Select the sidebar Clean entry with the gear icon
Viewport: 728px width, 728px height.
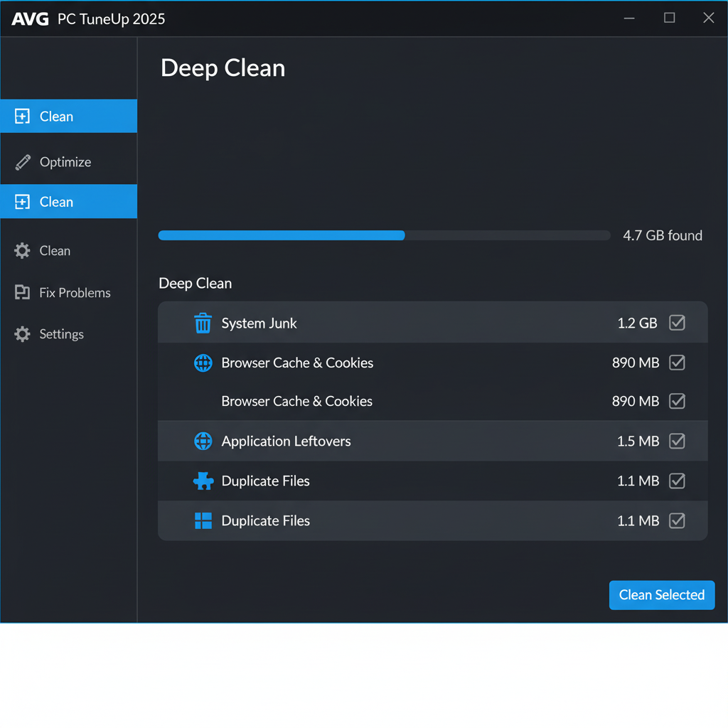(x=69, y=251)
